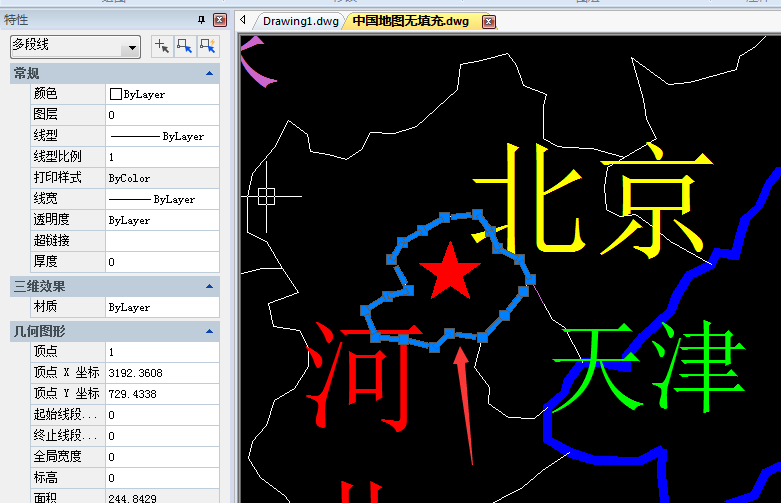Click the 打印样式 ByColor value
The image size is (781, 503).
162,178
